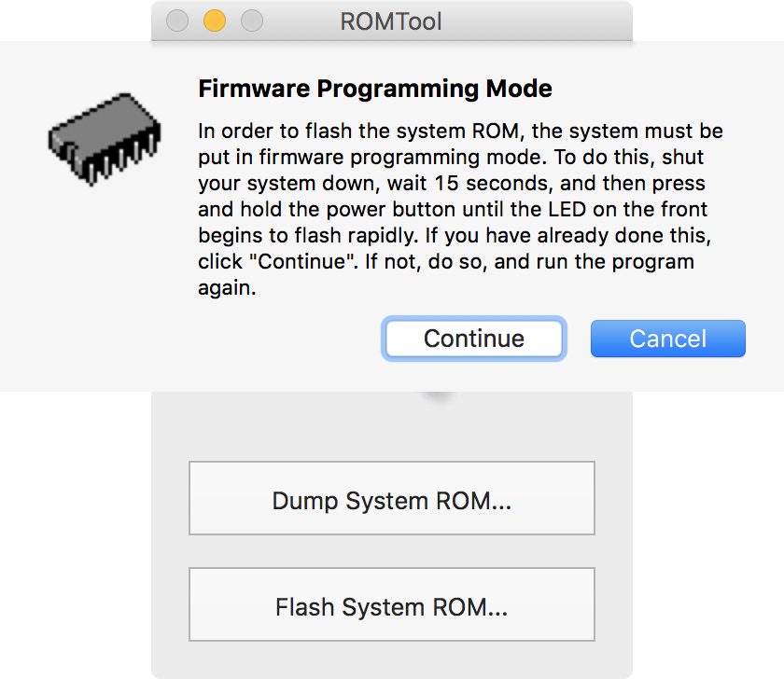The width and height of the screenshot is (784, 679).
Task: Click the partially hidden image below the dialog sheet
Action: [439, 396]
